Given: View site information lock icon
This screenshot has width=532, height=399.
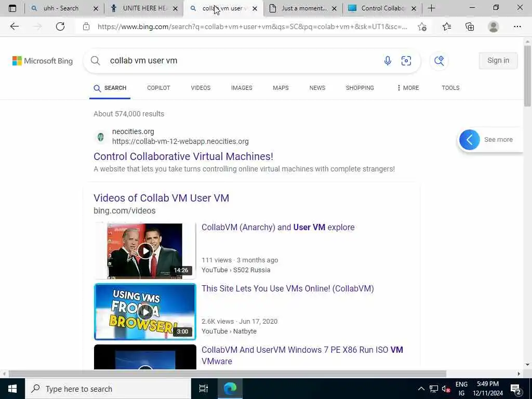Looking at the screenshot, I should click(x=86, y=26).
